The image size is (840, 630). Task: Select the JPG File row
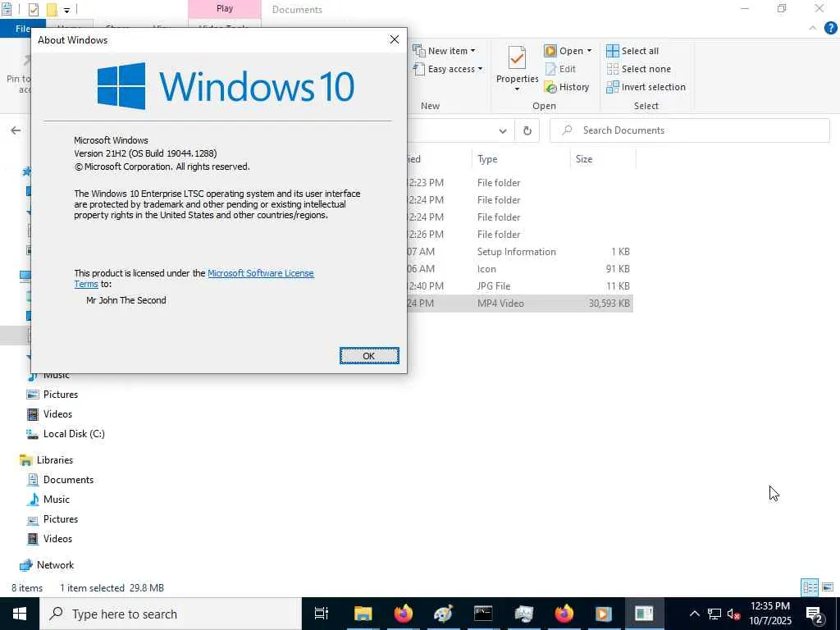tap(519, 286)
